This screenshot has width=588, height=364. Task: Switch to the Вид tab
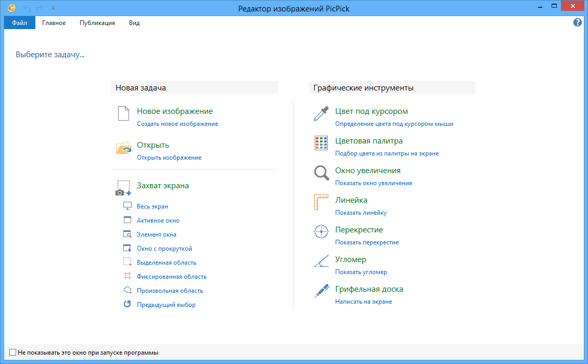(x=134, y=23)
